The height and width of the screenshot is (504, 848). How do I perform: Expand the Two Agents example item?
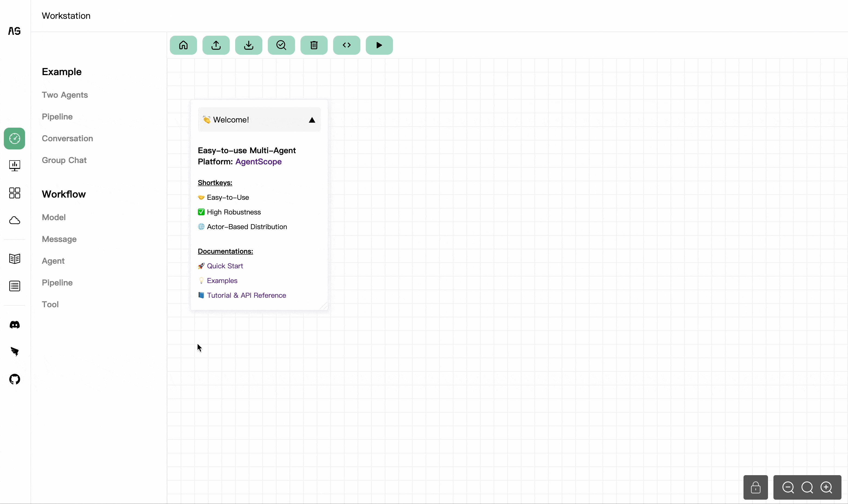coord(65,95)
